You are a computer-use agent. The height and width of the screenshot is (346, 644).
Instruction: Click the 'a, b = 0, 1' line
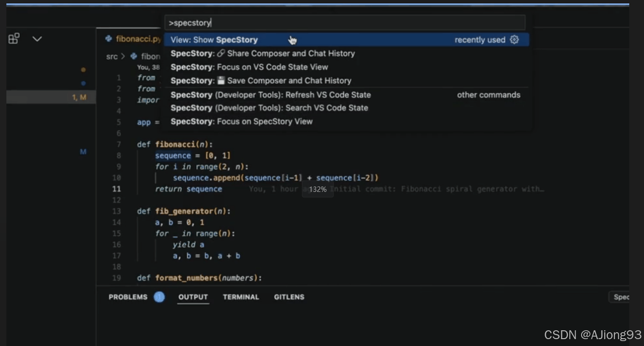180,222
